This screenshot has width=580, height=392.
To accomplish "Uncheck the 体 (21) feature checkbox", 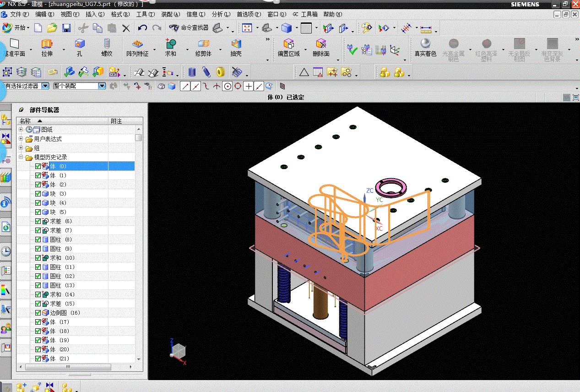I will point(38,359).
